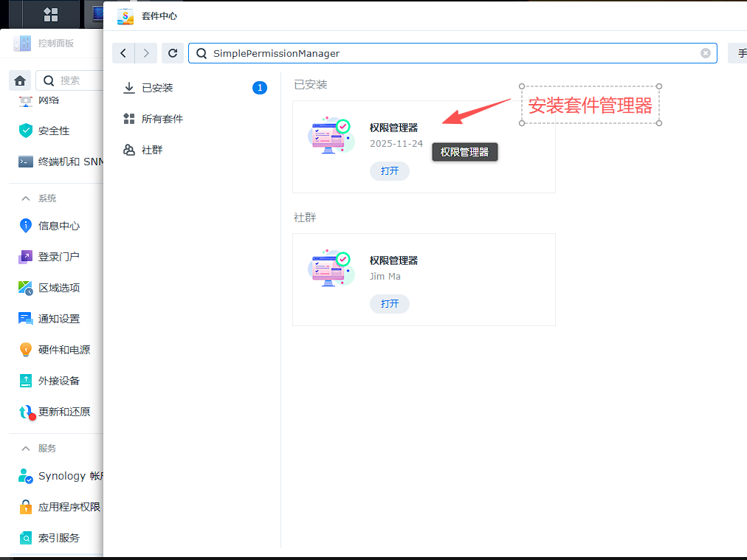This screenshot has height=560, width=747.
Task: Go to 更新和还原 in Control Panel
Action: pyautogui.click(x=63, y=412)
